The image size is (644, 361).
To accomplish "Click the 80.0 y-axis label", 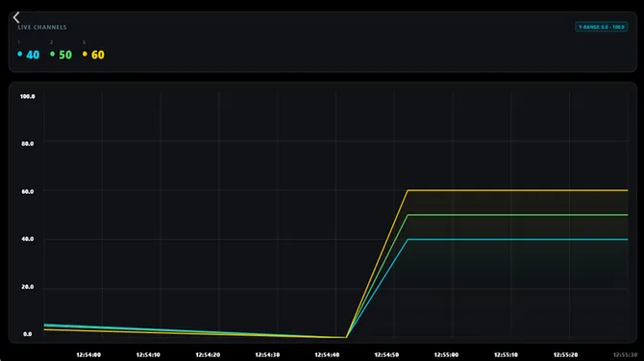I will click(28, 144).
